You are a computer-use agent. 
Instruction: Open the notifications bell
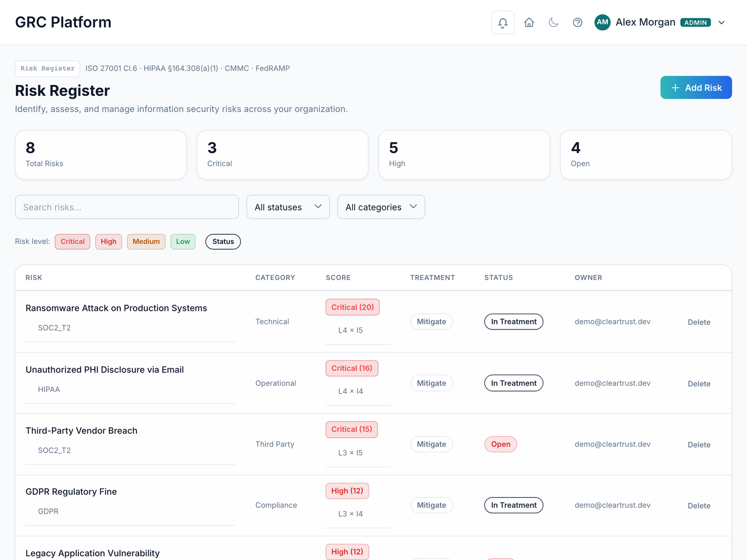(x=503, y=22)
